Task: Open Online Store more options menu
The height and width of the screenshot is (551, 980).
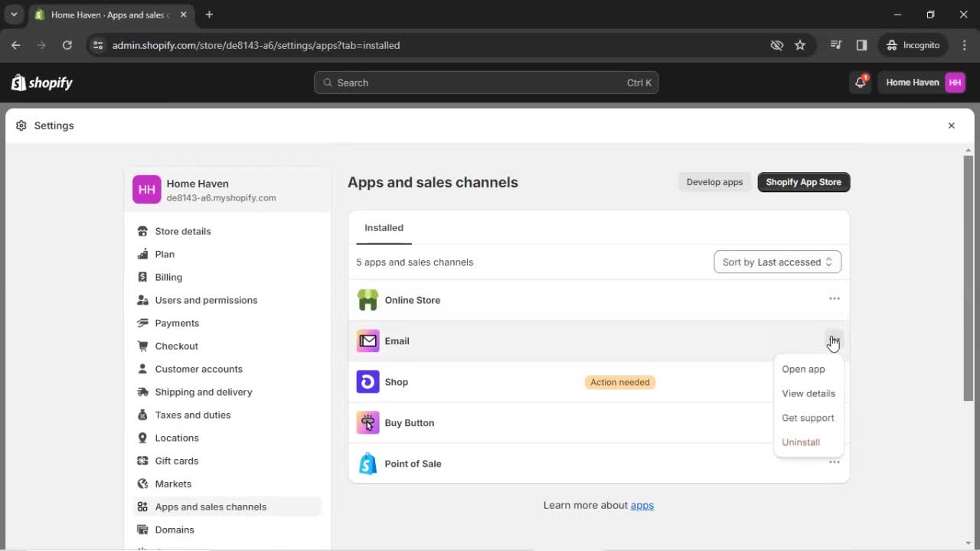Action: pyautogui.click(x=834, y=298)
